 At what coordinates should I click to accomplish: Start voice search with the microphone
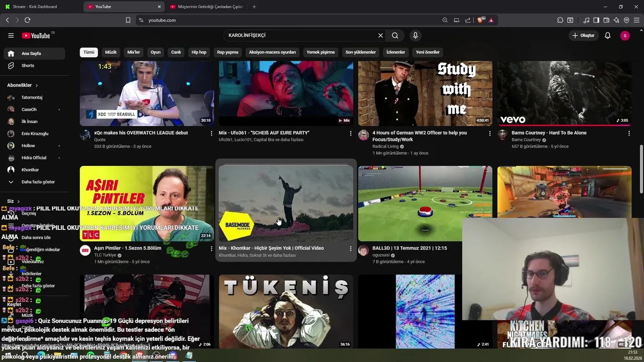(415, 35)
